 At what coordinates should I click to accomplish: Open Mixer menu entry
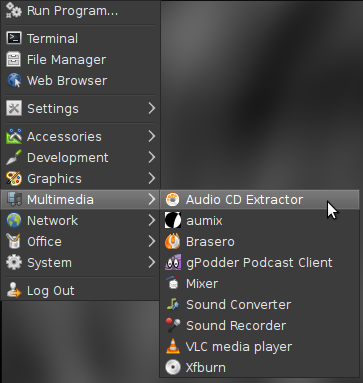pos(260,283)
